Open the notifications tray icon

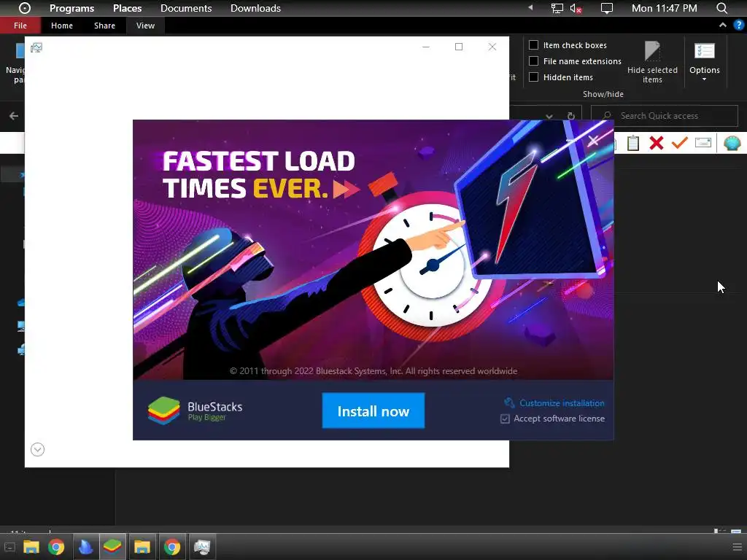click(x=606, y=8)
